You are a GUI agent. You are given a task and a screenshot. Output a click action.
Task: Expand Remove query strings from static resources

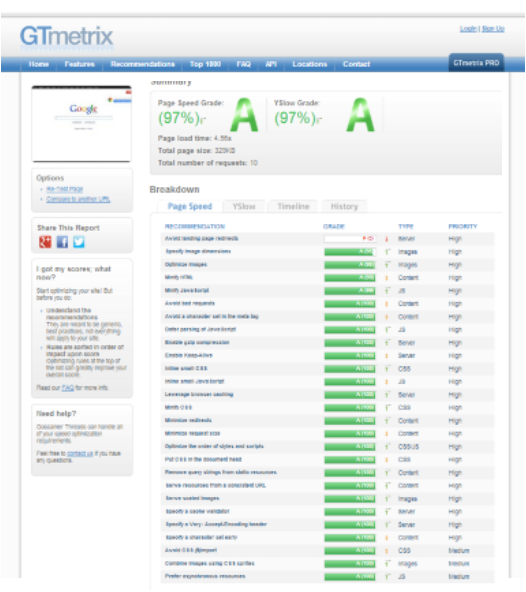(221, 473)
